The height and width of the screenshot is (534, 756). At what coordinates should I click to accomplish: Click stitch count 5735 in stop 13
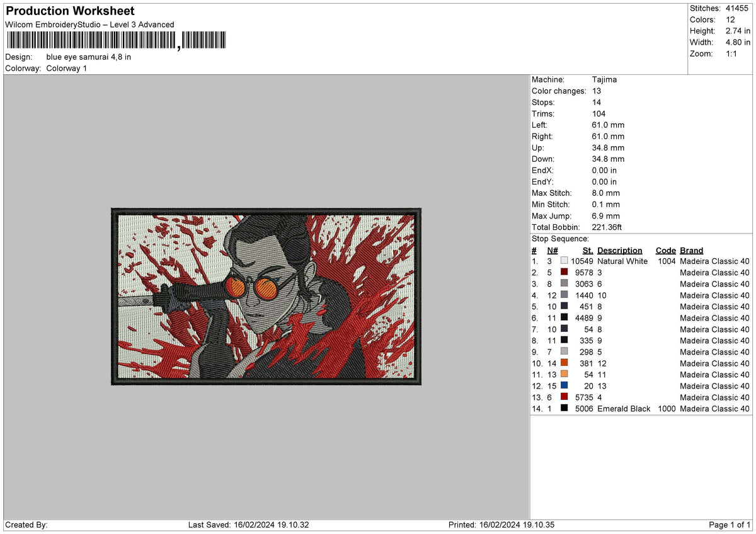coord(585,397)
